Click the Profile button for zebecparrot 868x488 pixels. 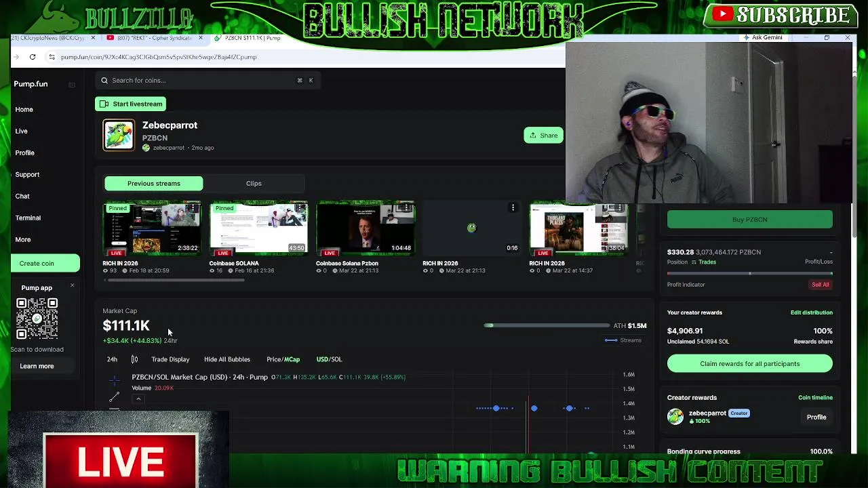point(816,418)
